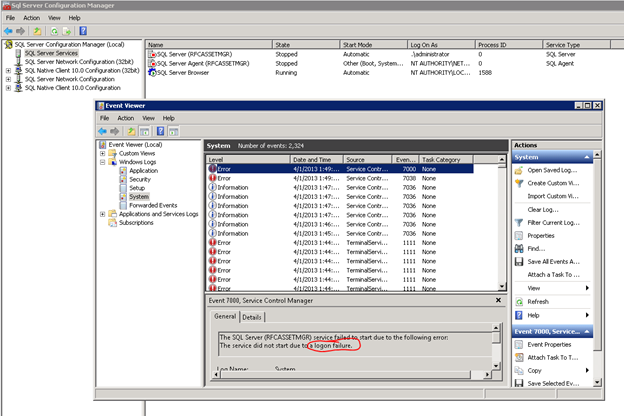
Task: Expand SQL Native Client 10.0 Configuration (32bit) node
Action: click(8, 70)
